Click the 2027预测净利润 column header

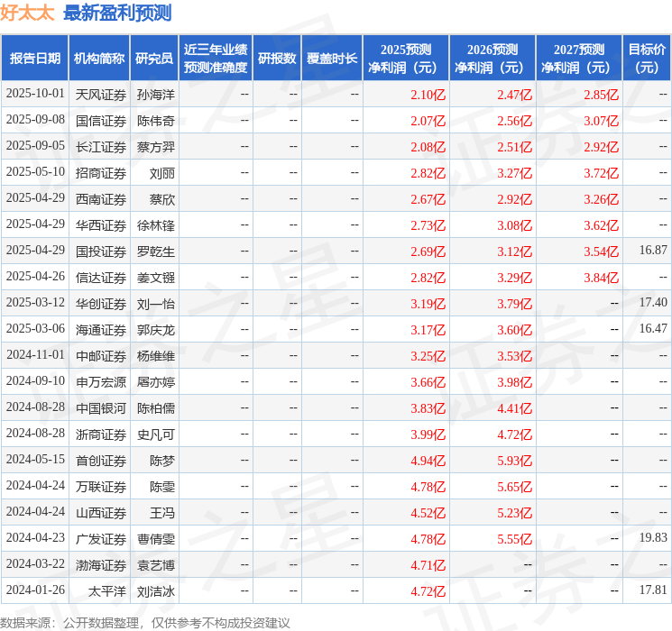pyautogui.click(x=579, y=58)
